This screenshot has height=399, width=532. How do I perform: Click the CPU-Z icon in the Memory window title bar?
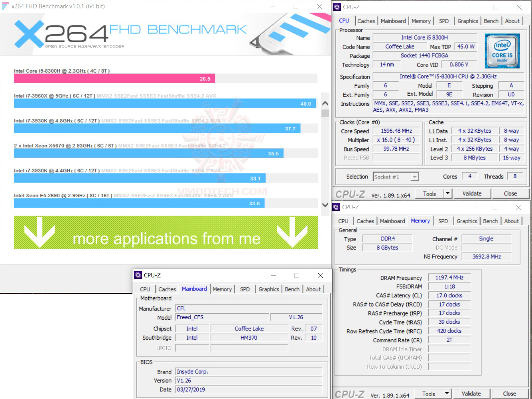pos(336,207)
